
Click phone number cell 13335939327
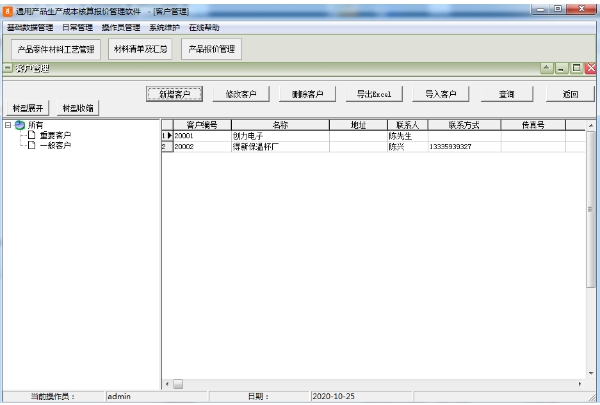pos(464,147)
